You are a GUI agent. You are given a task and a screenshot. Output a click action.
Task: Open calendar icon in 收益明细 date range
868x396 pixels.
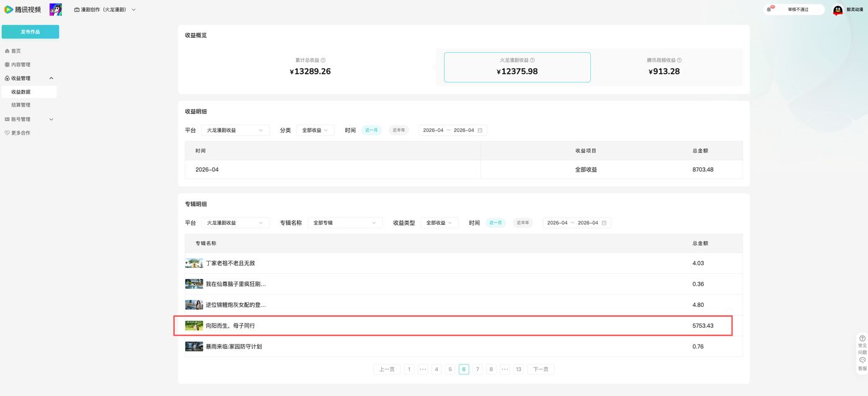tap(480, 130)
